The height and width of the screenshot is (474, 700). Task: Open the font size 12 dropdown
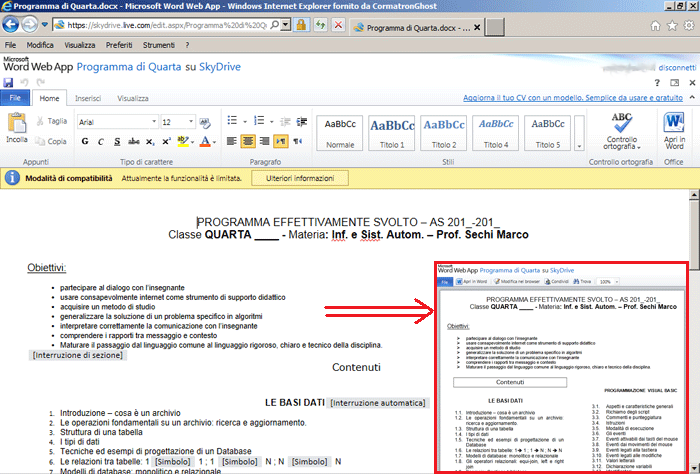[x=191, y=122]
